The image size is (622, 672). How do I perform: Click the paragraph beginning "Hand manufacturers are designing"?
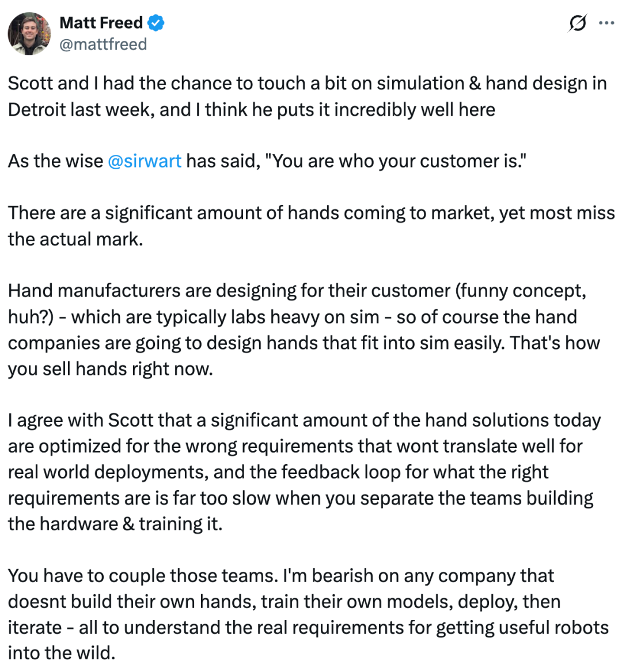[x=304, y=329]
